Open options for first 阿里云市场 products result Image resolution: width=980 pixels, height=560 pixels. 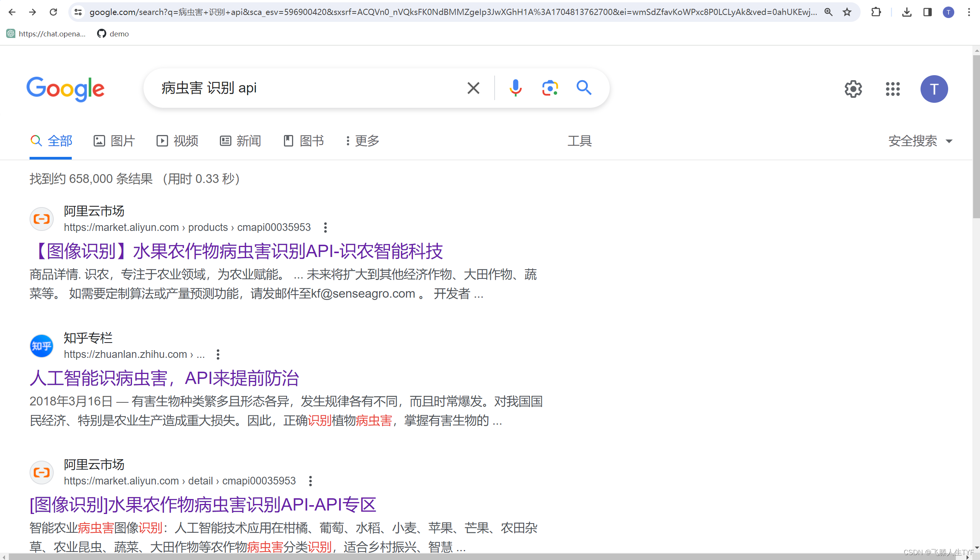[x=325, y=228]
